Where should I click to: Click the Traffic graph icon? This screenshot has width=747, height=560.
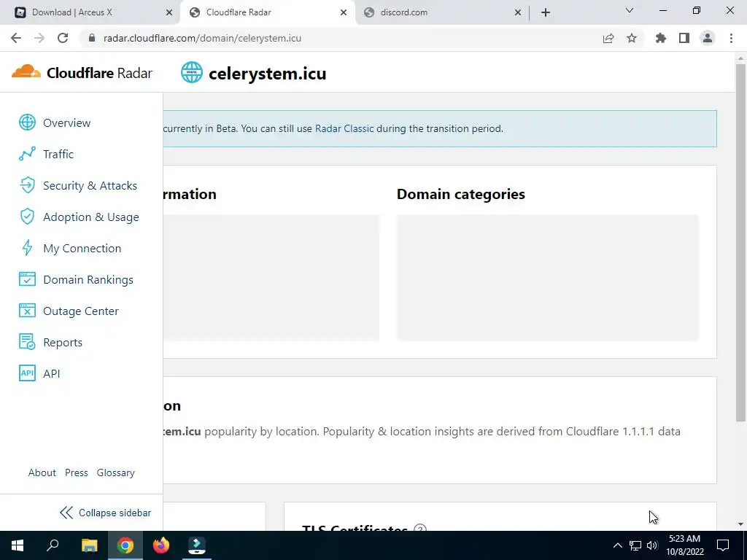pyautogui.click(x=27, y=154)
